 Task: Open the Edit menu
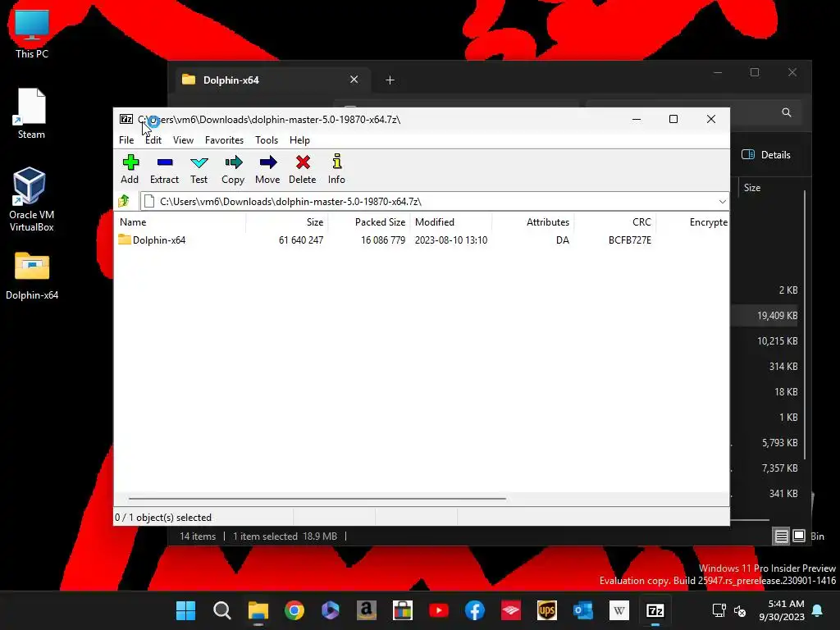coord(153,139)
